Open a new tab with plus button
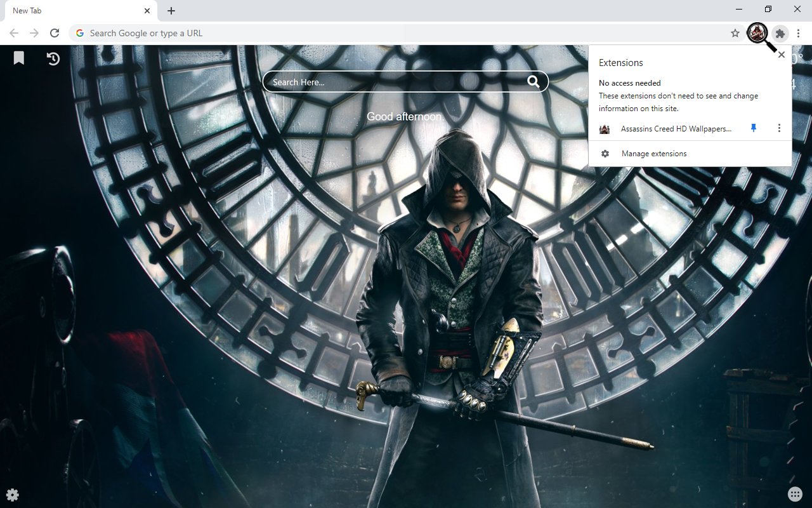Viewport: 812px width, 508px height. [171, 11]
